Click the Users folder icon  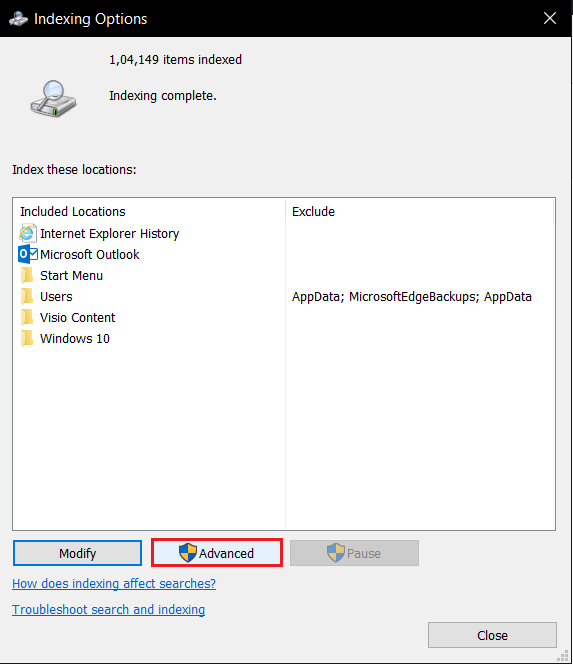click(x=27, y=296)
